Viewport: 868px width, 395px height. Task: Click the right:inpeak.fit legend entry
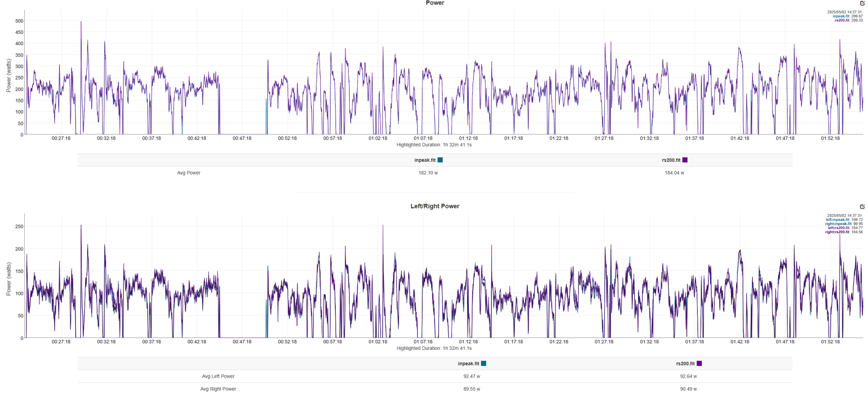pyautogui.click(x=838, y=224)
